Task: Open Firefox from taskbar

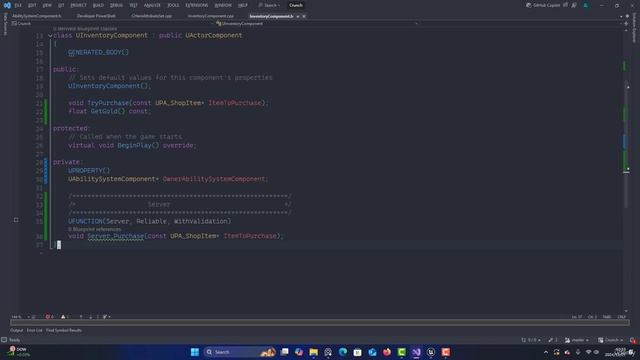Action: [387, 352]
